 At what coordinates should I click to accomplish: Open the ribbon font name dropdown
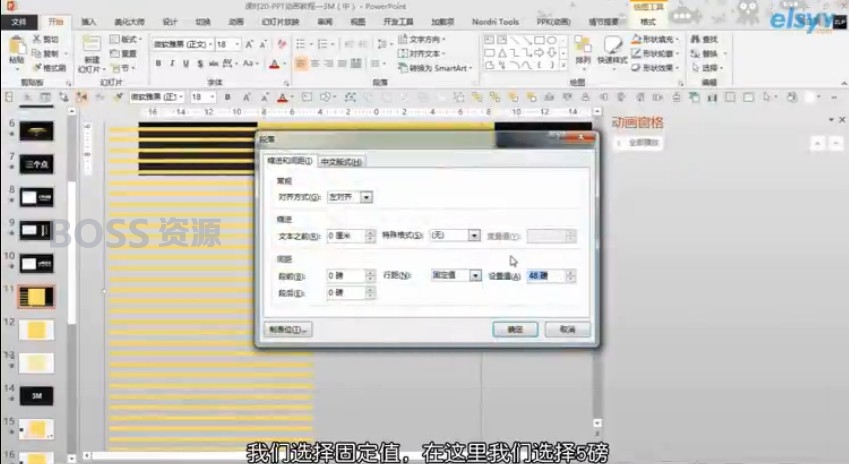tap(210, 44)
